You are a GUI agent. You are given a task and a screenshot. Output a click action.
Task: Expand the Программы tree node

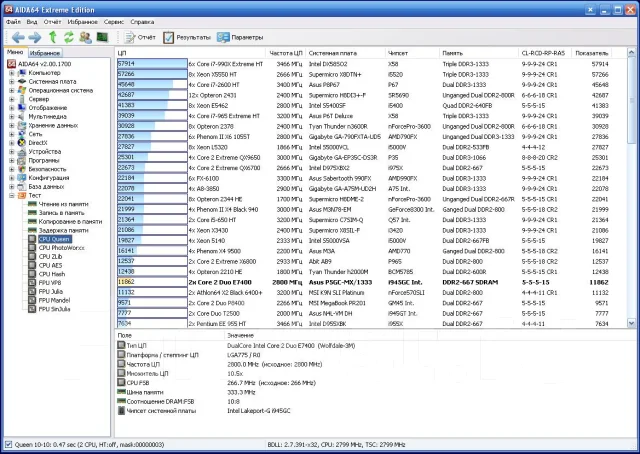click(12, 160)
